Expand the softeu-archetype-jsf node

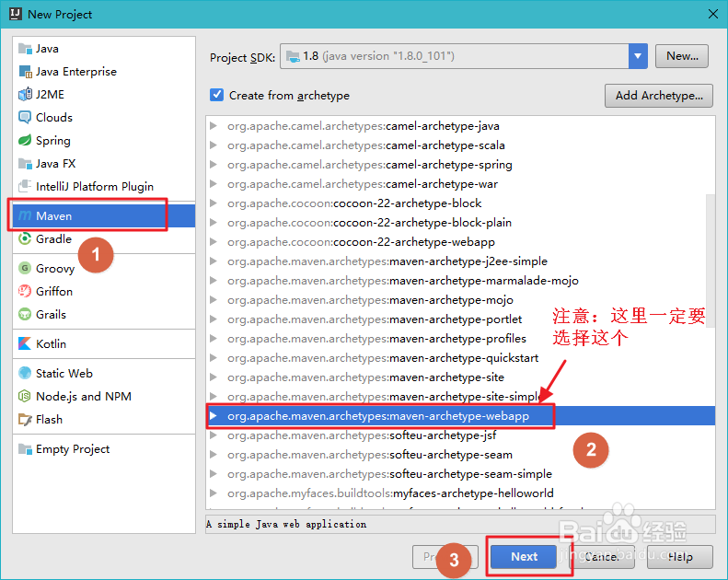pyautogui.click(x=214, y=435)
